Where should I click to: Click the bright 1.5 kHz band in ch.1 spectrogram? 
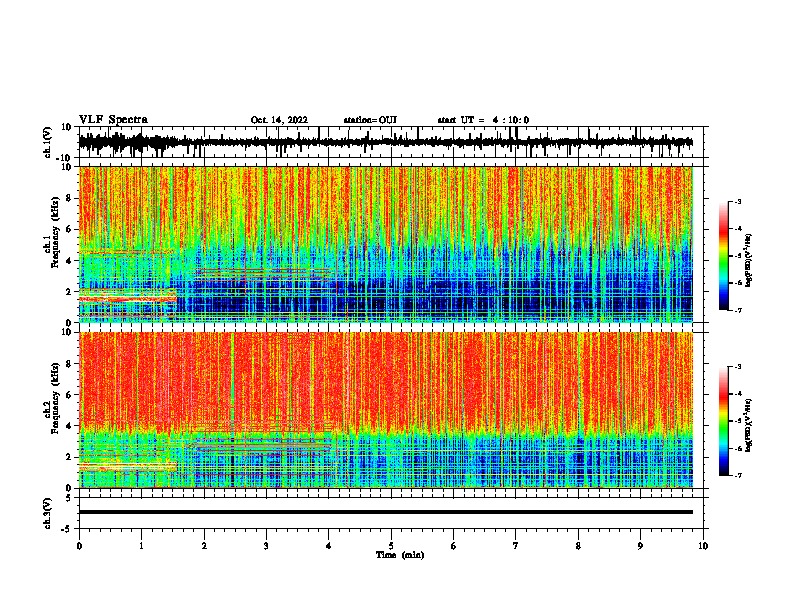point(127,299)
